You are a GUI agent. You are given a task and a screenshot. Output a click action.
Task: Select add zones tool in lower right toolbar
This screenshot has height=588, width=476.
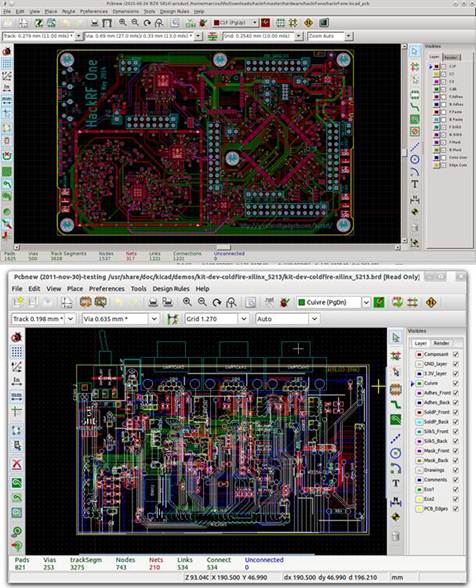pyautogui.click(x=396, y=419)
